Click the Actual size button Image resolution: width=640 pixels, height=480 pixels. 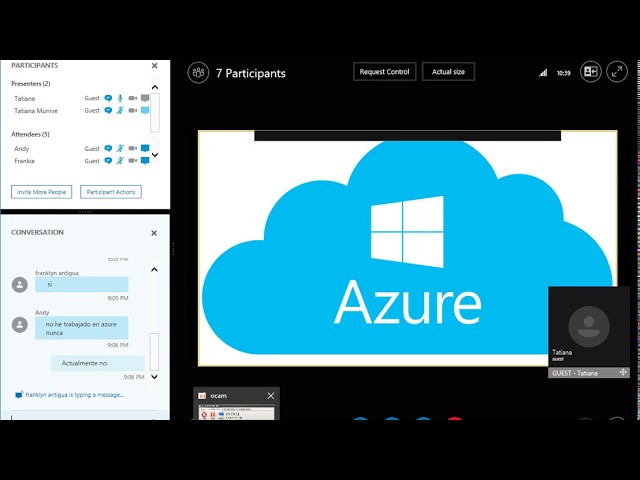[448, 72]
